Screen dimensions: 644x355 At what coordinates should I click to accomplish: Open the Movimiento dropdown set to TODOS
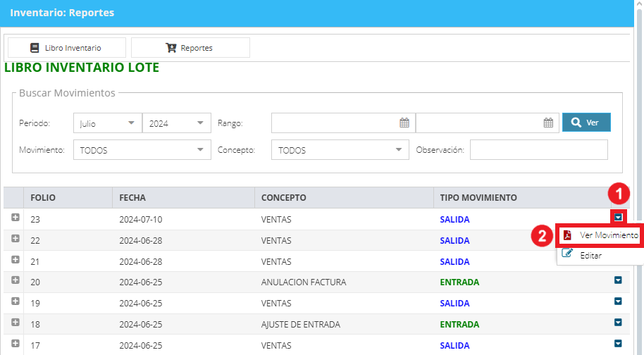coord(142,150)
